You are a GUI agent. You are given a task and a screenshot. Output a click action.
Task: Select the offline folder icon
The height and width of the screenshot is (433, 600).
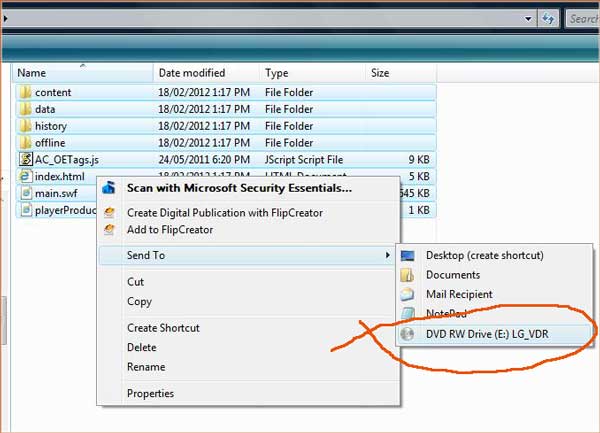pos(26,144)
